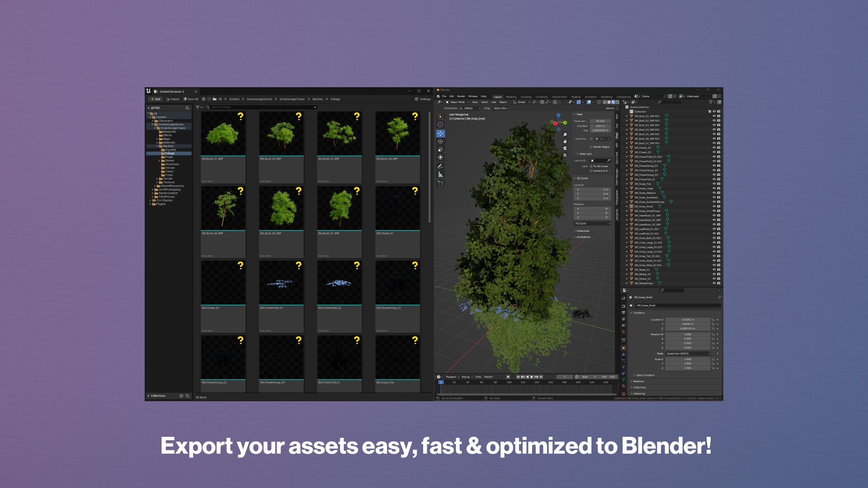Select the Move tool in Blender toolbar
Viewport: 868px width, 488px height.
[440, 133]
